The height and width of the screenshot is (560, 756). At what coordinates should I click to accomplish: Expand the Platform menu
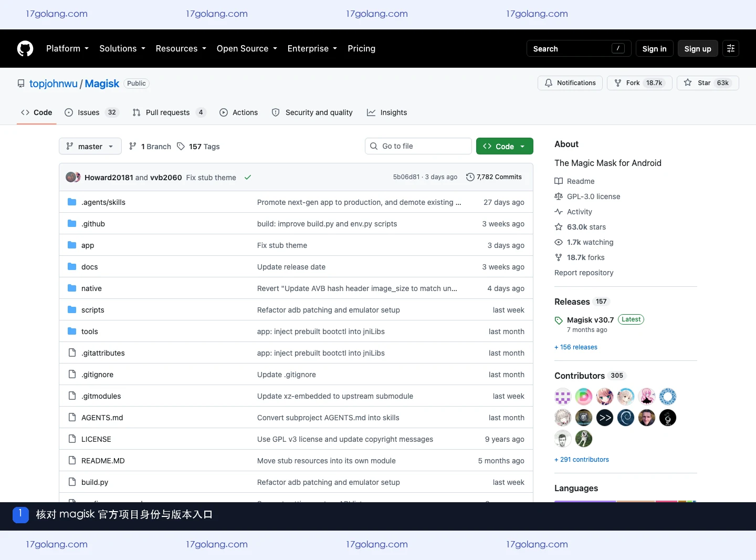[67, 48]
